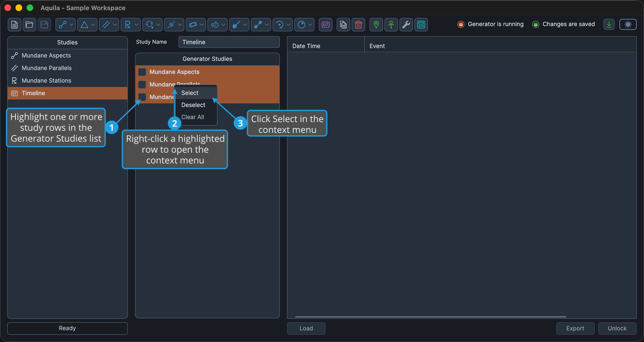Image resolution: width=644 pixels, height=342 pixels.
Task: Click the green ankh symbol icon
Action: (391, 25)
